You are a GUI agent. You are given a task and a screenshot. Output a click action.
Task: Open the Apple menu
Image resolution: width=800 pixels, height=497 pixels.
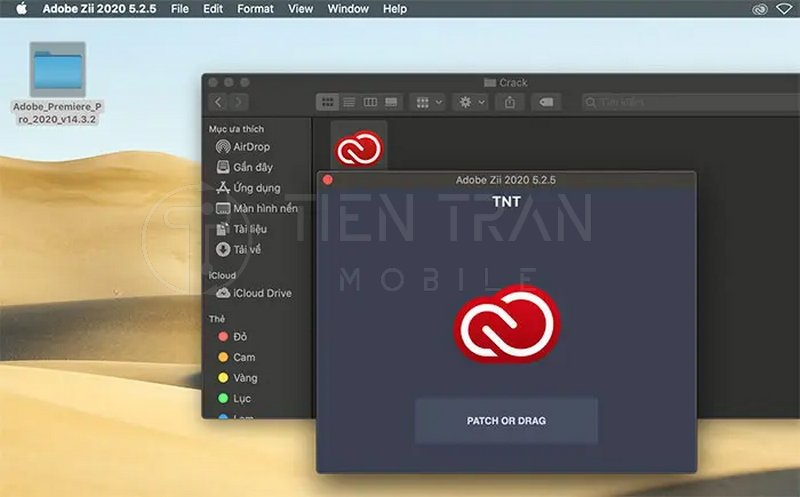[x=21, y=9]
